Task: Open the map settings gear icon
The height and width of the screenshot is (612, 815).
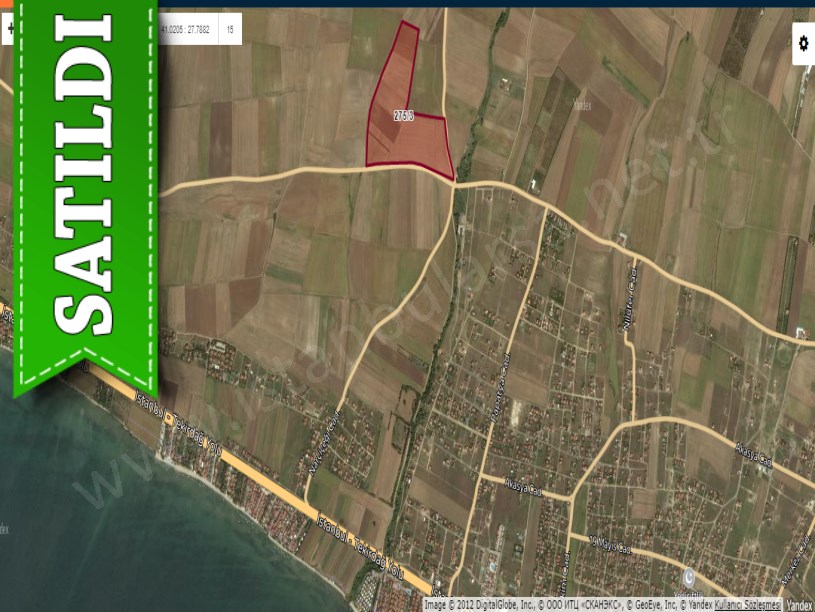Action: tap(803, 43)
